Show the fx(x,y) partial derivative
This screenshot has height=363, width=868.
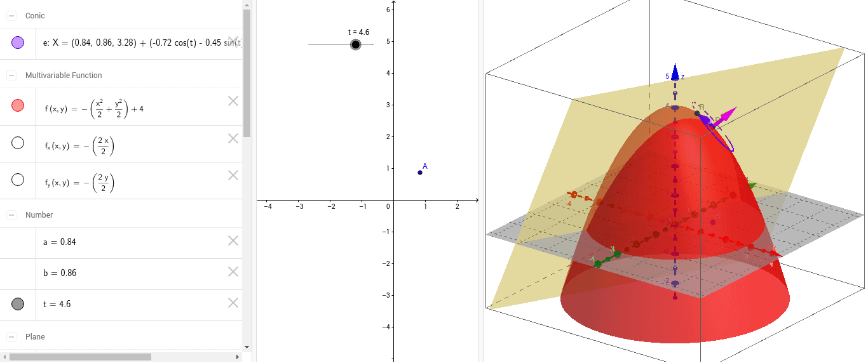click(x=18, y=143)
